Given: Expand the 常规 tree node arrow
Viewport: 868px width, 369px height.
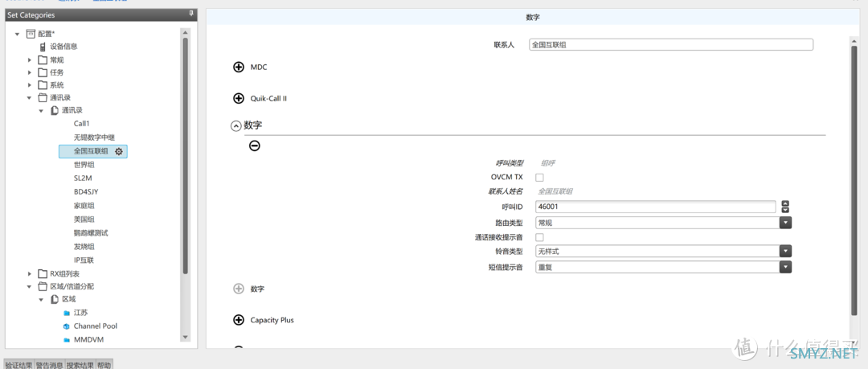Looking at the screenshot, I should point(30,59).
